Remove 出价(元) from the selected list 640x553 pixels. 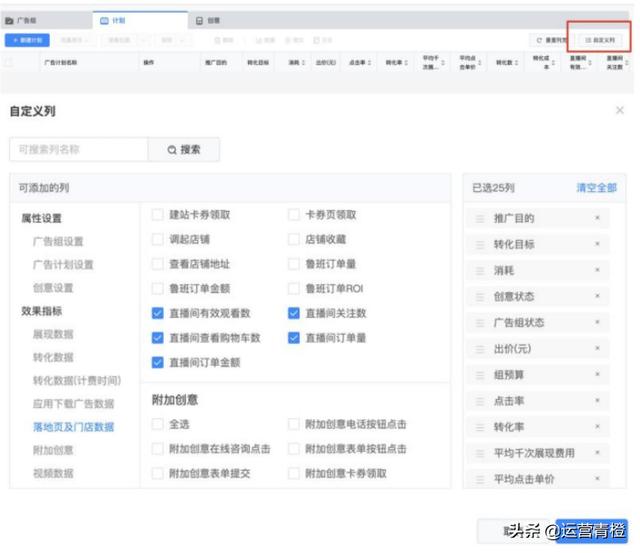click(x=597, y=349)
